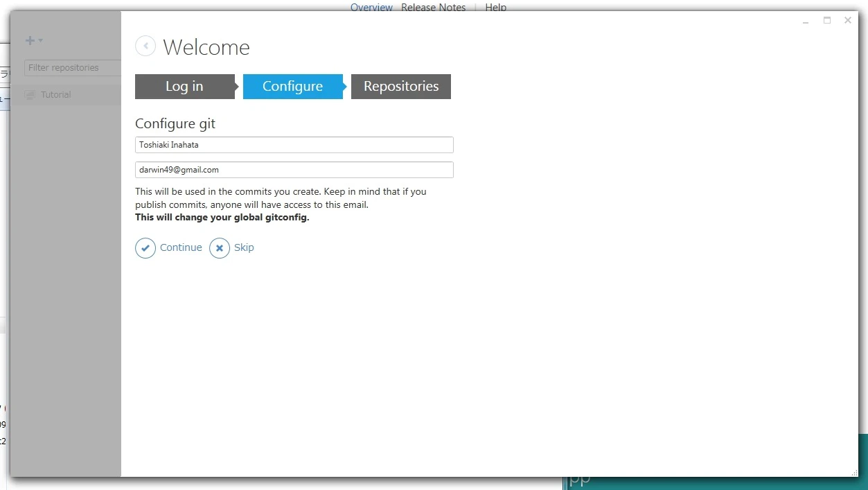868x490 pixels.
Task: Click the Skip cross icon
Action: point(220,248)
